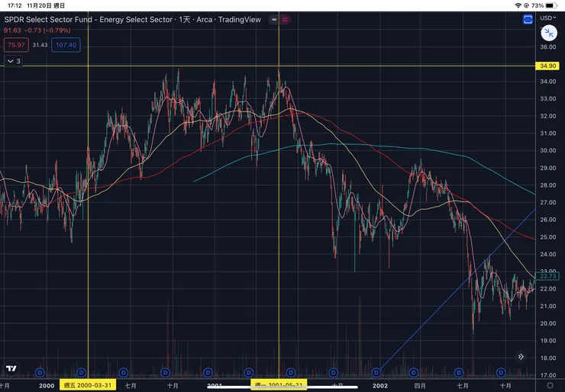The image size is (565, 392).
Task: Select the 31.43 spread value
Action: point(40,45)
